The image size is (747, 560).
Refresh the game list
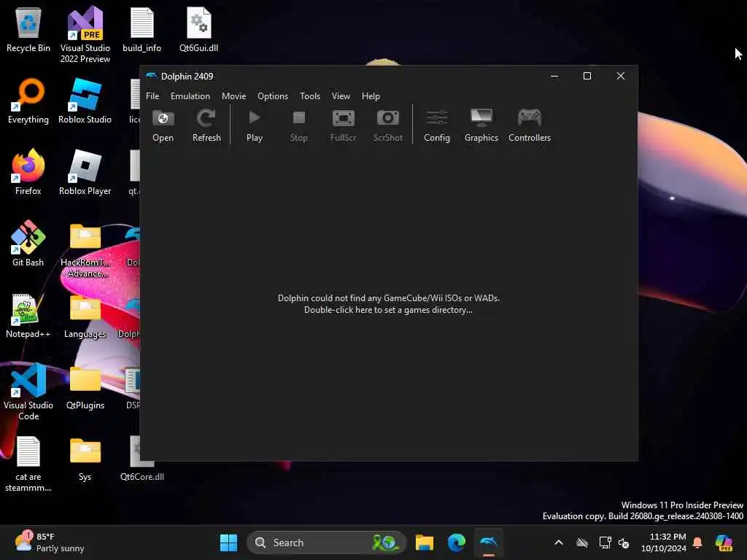pos(206,125)
